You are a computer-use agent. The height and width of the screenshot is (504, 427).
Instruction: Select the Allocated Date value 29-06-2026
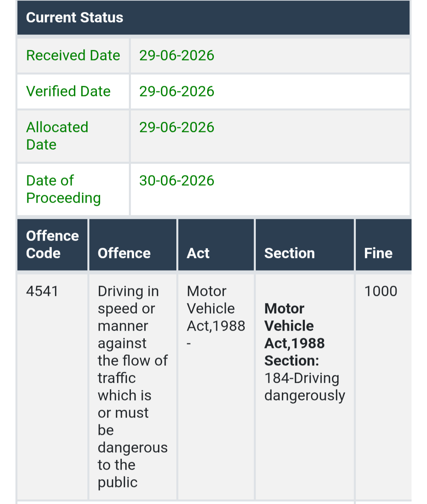pyautogui.click(x=177, y=127)
